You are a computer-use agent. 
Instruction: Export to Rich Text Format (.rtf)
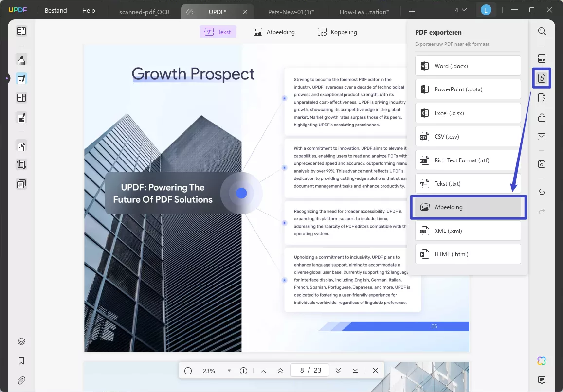point(468,160)
